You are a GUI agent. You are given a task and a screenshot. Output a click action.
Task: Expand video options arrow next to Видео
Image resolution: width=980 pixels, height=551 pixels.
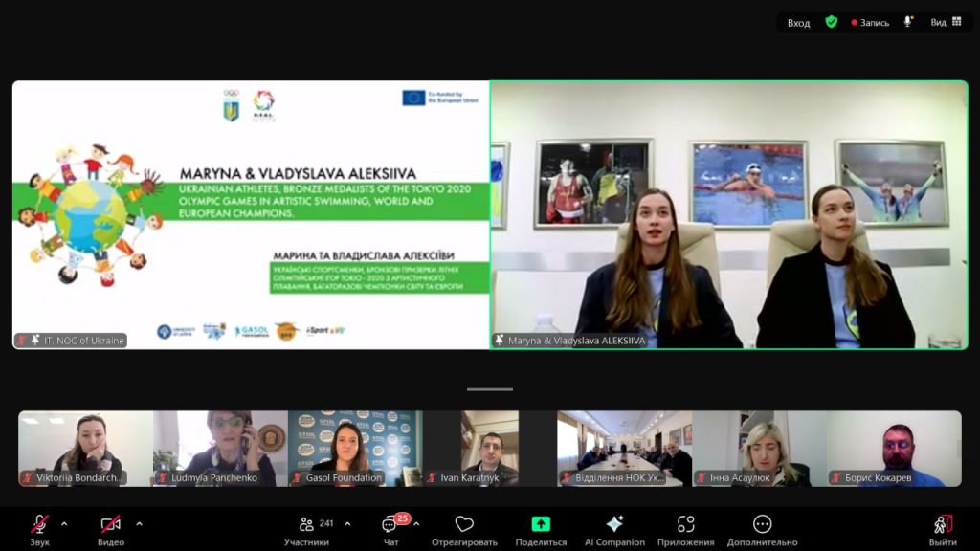[140, 524]
